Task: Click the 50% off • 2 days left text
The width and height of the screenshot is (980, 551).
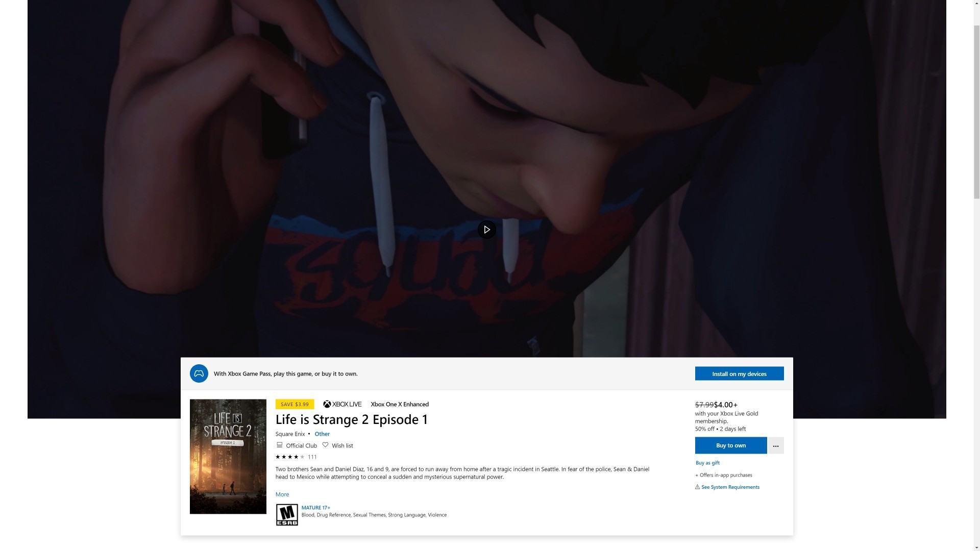Action: 720,429
